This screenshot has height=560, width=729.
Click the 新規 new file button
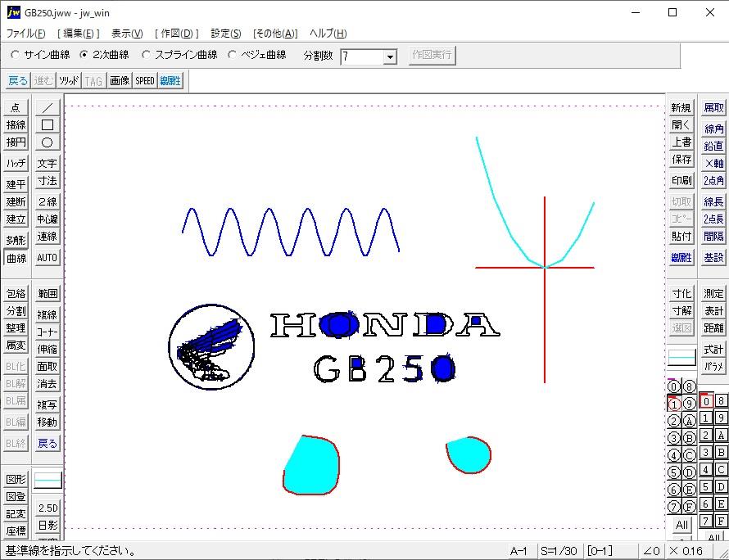click(681, 107)
